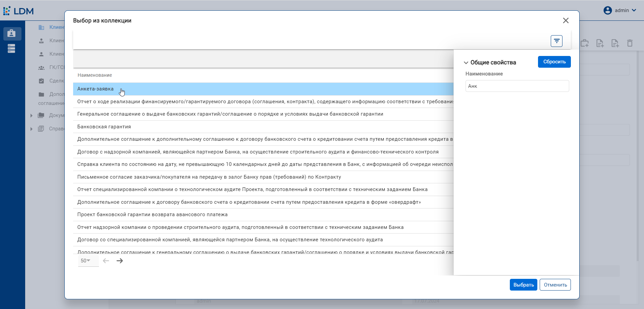Select Проект банковской гарантии возврата авансового платежа
The height and width of the screenshot is (309, 644).
click(152, 215)
